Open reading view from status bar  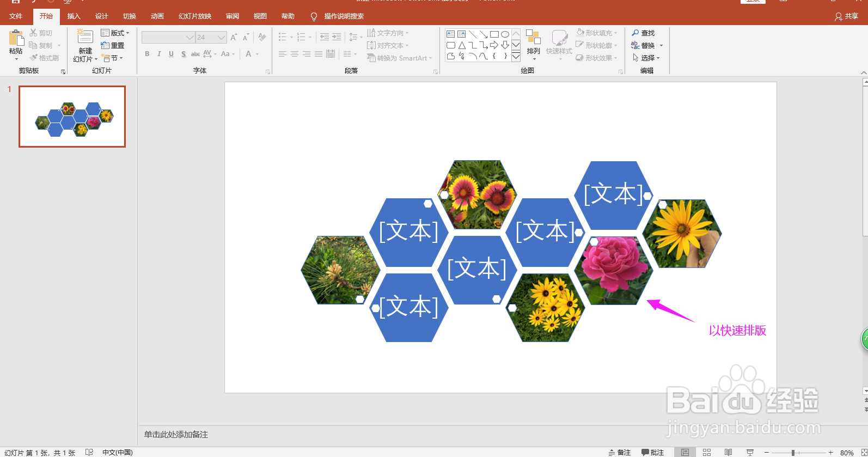click(x=729, y=452)
